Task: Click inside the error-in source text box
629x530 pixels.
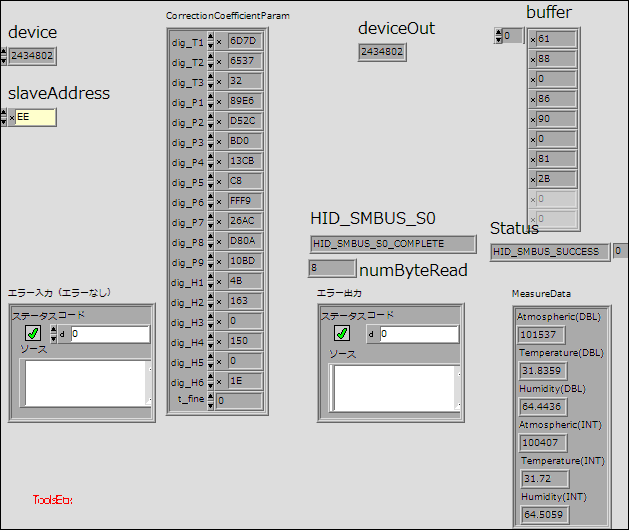Action: point(86,383)
